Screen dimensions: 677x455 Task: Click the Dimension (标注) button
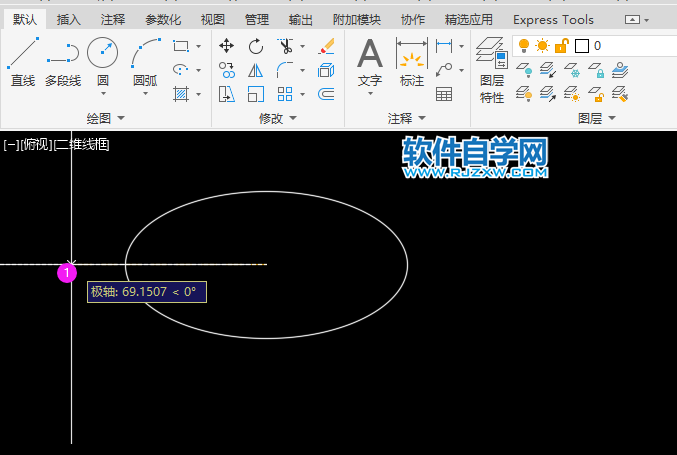click(x=412, y=62)
